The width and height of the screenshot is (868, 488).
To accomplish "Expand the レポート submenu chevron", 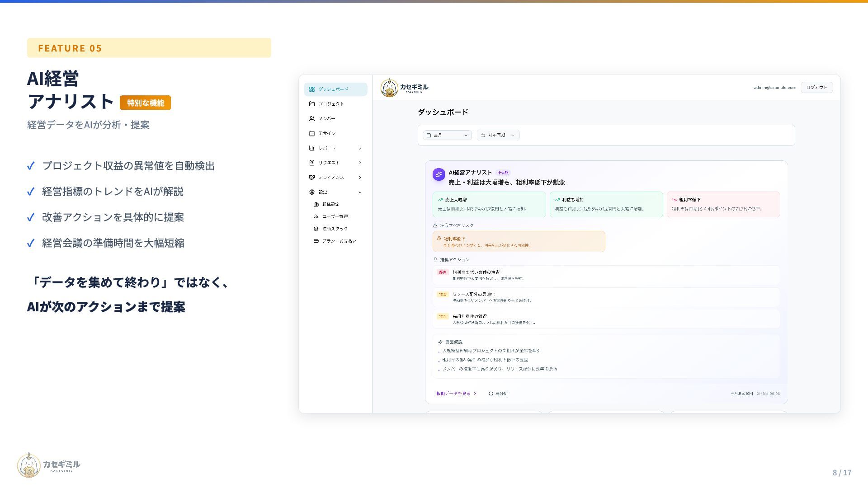I will click(360, 148).
